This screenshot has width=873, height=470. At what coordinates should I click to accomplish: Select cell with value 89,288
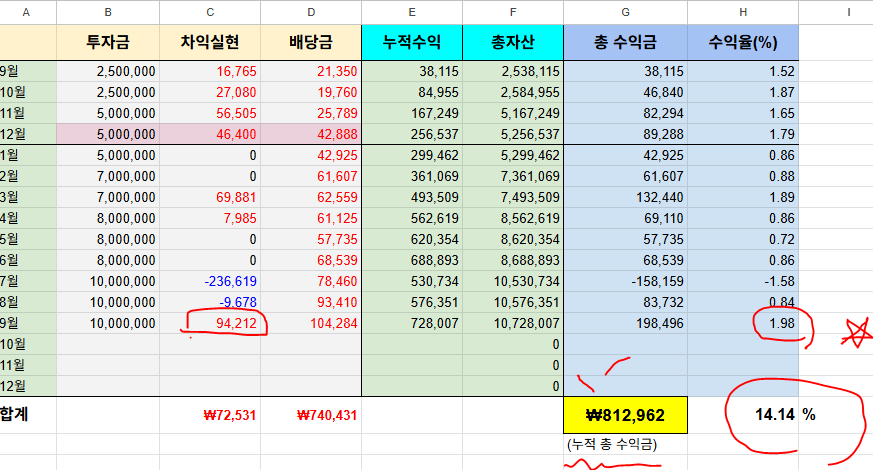point(625,134)
